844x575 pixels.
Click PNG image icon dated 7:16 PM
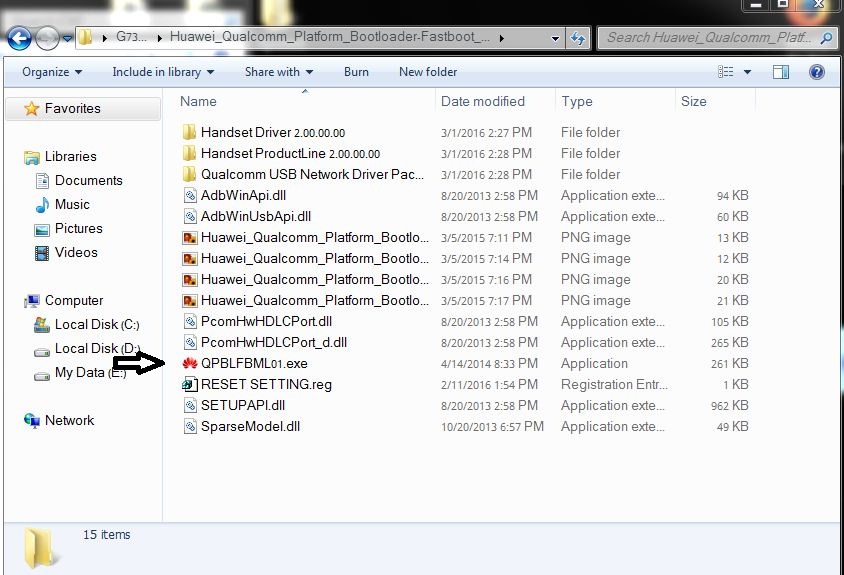(x=189, y=279)
